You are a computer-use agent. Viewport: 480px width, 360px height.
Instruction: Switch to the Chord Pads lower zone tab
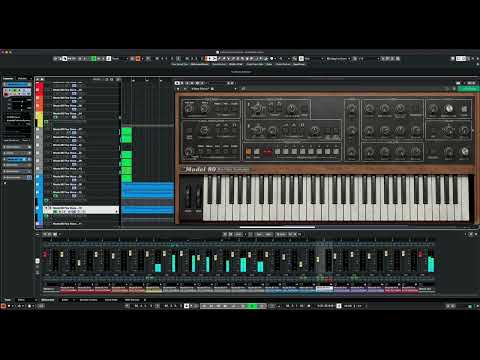[x=111, y=300]
